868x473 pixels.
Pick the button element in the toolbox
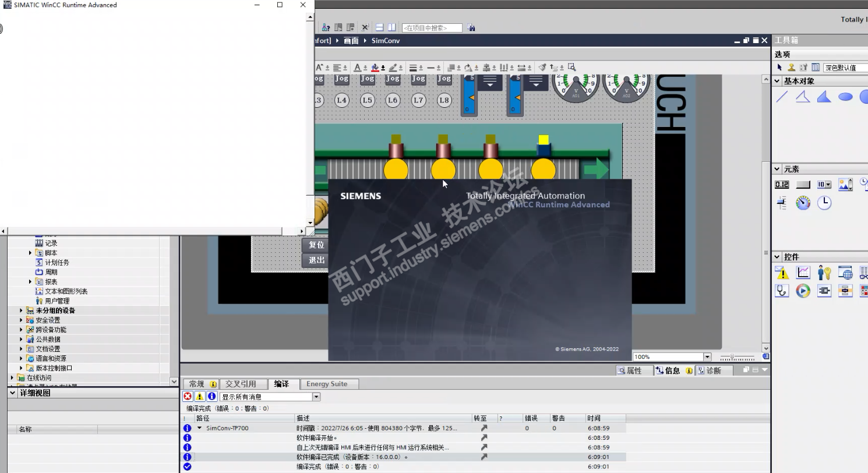pyautogui.click(x=803, y=185)
